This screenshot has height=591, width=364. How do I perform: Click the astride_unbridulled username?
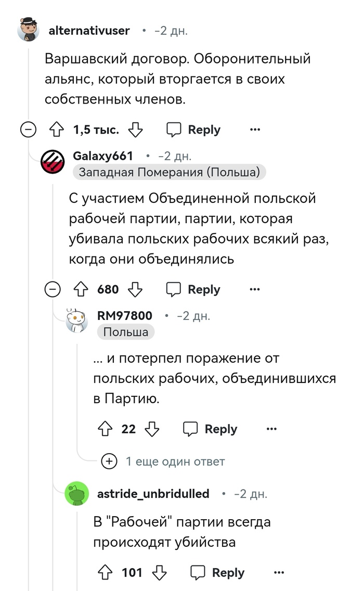153,493
